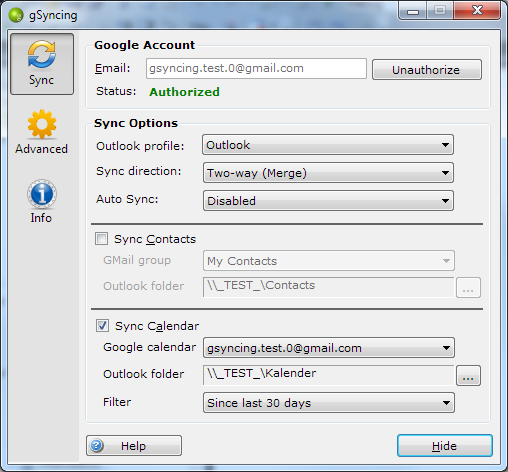Click the Calendar Outlook folder path field
The image size is (508, 472).
pyautogui.click(x=328, y=375)
